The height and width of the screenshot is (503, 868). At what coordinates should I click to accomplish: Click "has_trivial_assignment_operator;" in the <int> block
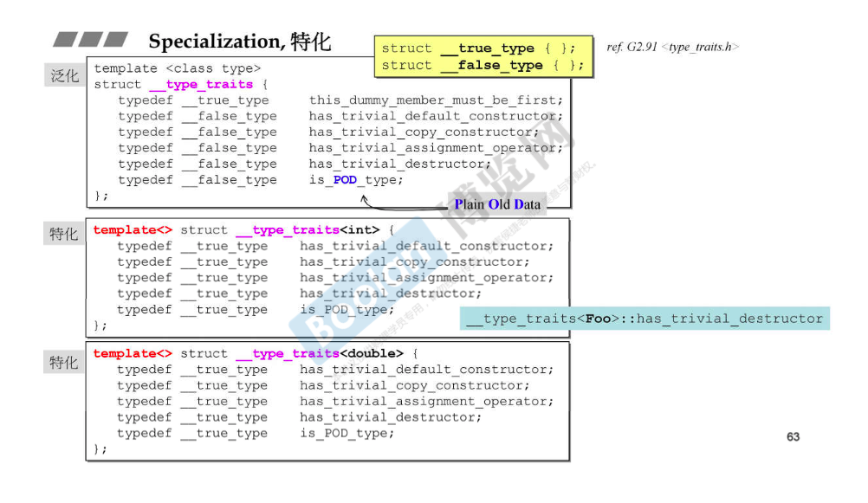(x=427, y=278)
